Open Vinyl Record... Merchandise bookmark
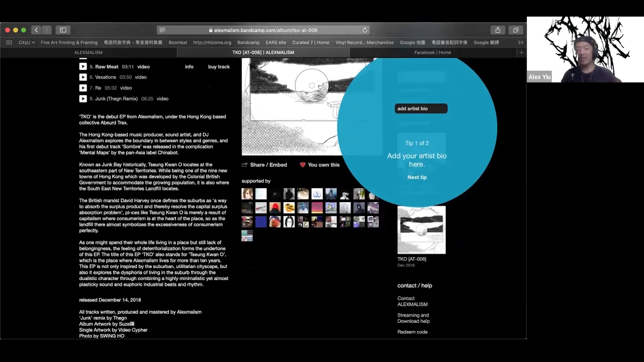The height and width of the screenshot is (362, 644). pos(364,43)
